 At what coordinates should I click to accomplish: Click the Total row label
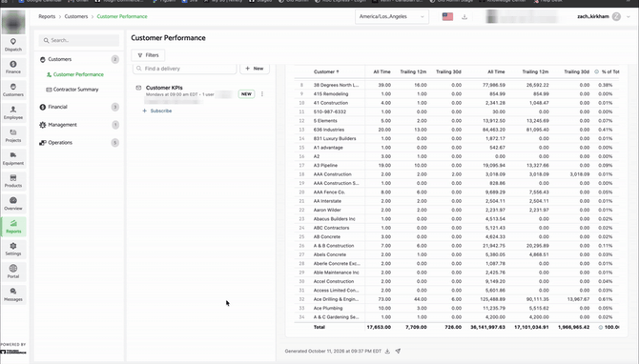tap(319, 327)
